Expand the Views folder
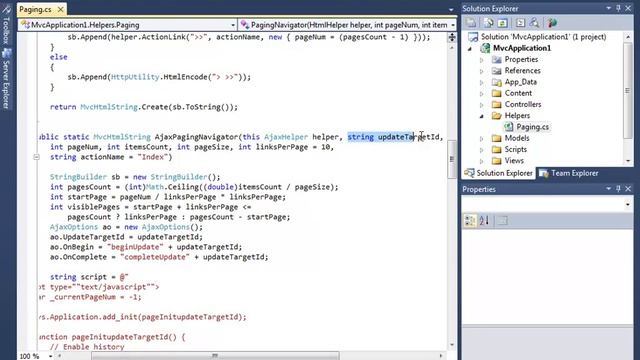The width and height of the screenshot is (640, 360). tap(482, 161)
